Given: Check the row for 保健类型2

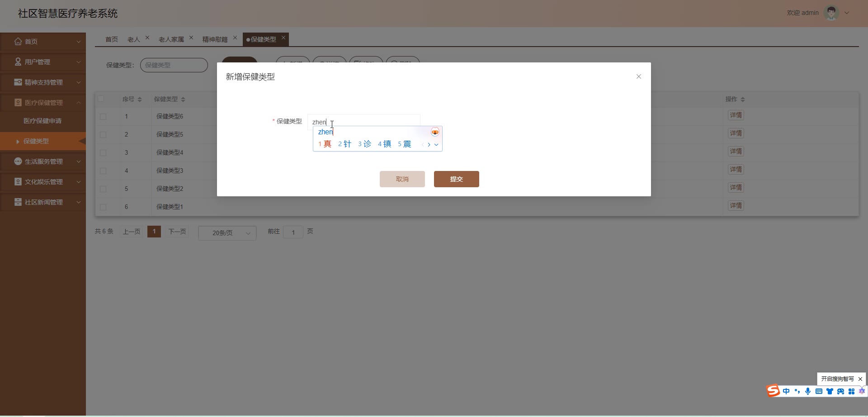Looking at the screenshot, I should pyautogui.click(x=103, y=189).
